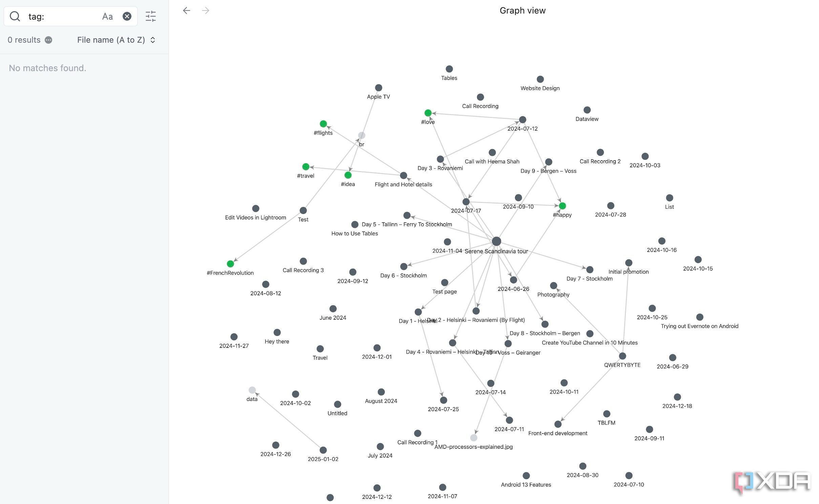Open the Tables note node
Image resolution: width=819 pixels, height=504 pixels.
[x=449, y=69]
